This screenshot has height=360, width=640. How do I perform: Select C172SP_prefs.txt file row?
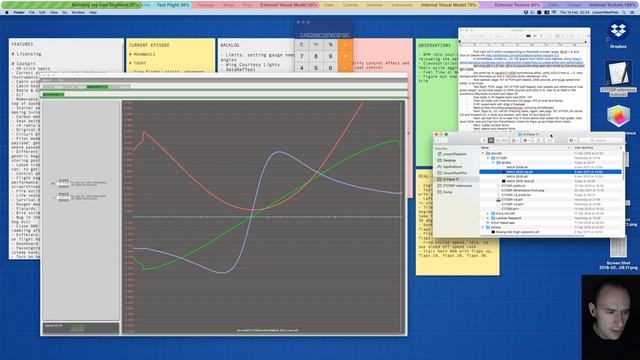pos(551,186)
